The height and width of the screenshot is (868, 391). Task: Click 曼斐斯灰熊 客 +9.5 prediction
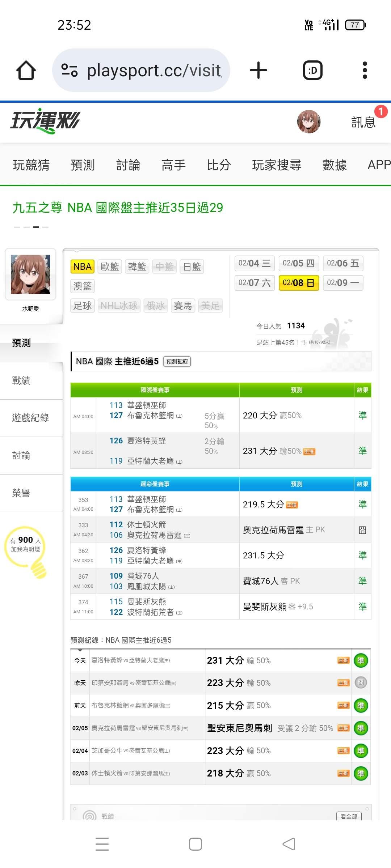[278, 607]
